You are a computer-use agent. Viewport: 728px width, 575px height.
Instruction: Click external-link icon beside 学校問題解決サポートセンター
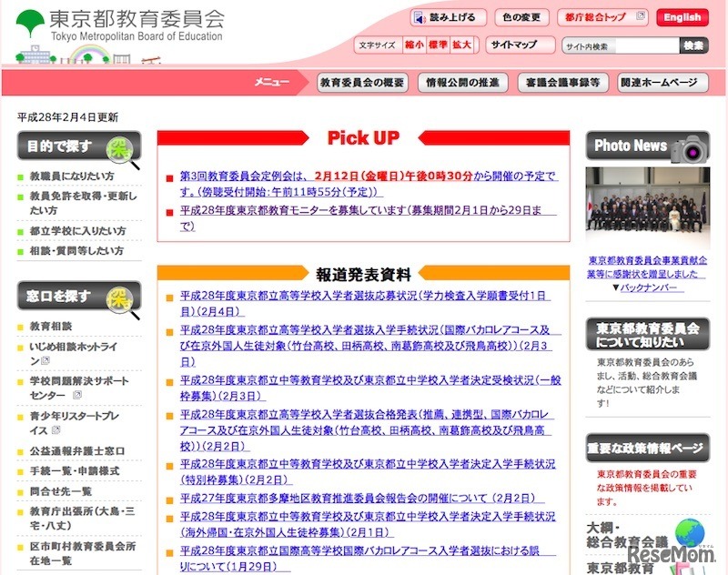[77, 395]
